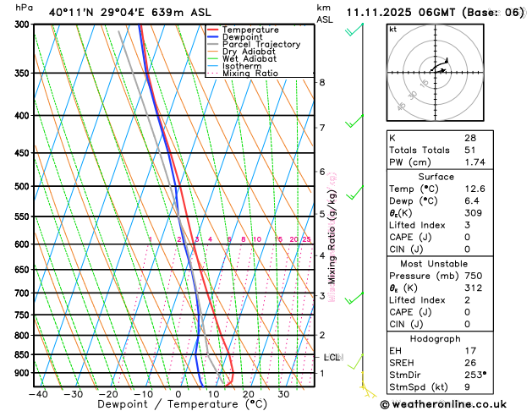Click the hodograph polar plot

tap(435, 73)
